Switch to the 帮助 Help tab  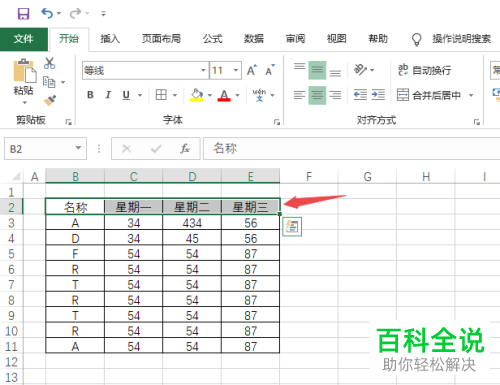(378, 39)
